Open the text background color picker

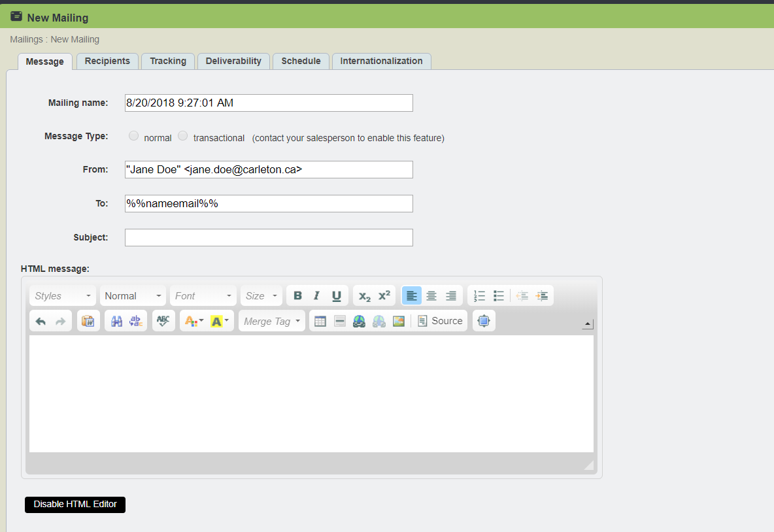tap(220, 321)
